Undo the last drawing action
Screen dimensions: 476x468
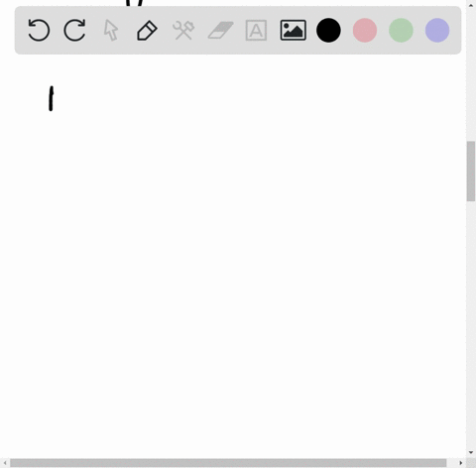[x=39, y=30]
